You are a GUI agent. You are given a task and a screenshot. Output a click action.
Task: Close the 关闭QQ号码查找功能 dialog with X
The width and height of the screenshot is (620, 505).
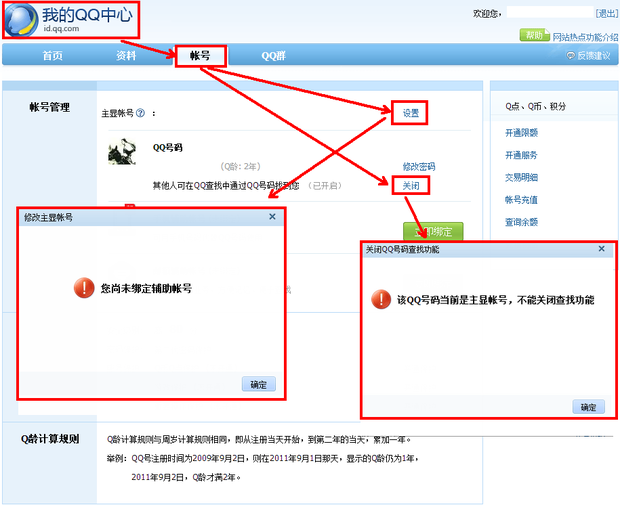tap(601, 249)
